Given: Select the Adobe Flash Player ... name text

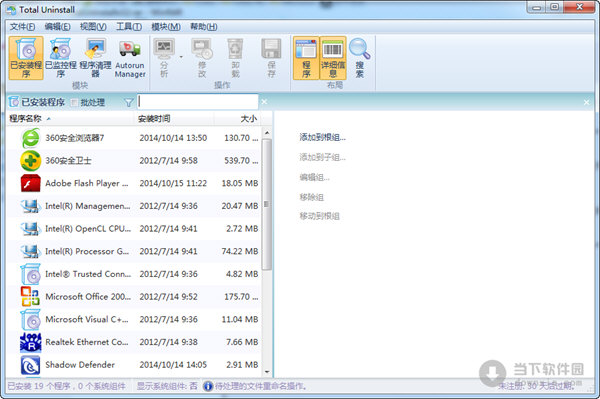Looking at the screenshot, I should [87, 183].
